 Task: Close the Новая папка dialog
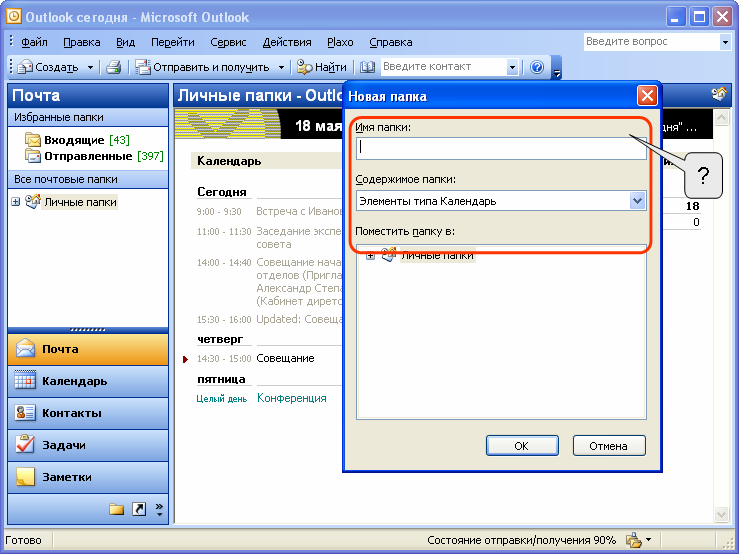[x=647, y=96]
